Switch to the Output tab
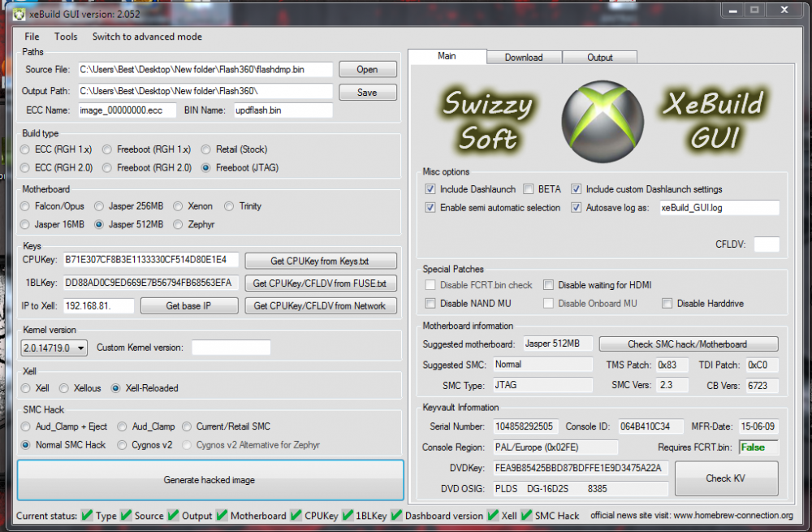 [x=600, y=58]
